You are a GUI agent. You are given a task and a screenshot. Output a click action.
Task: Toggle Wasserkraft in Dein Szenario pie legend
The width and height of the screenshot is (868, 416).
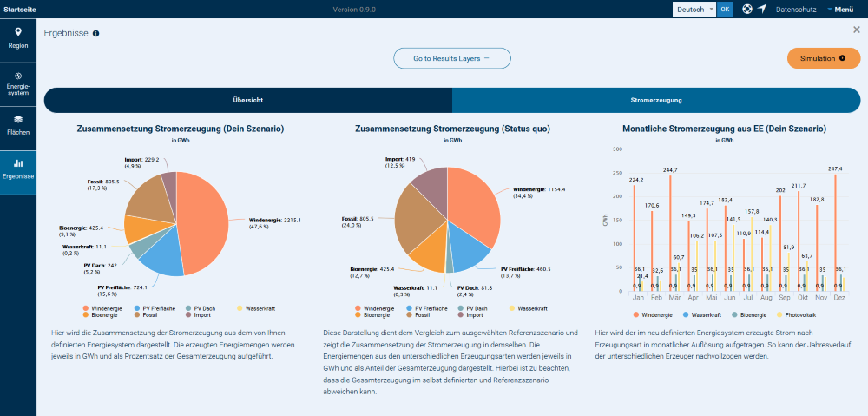pyautogui.click(x=256, y=308)
